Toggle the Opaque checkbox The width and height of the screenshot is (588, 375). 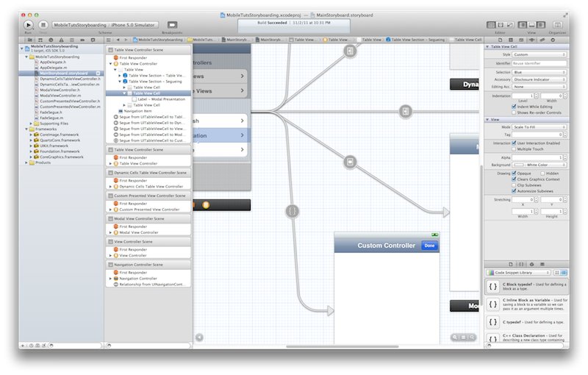[514, 174]
